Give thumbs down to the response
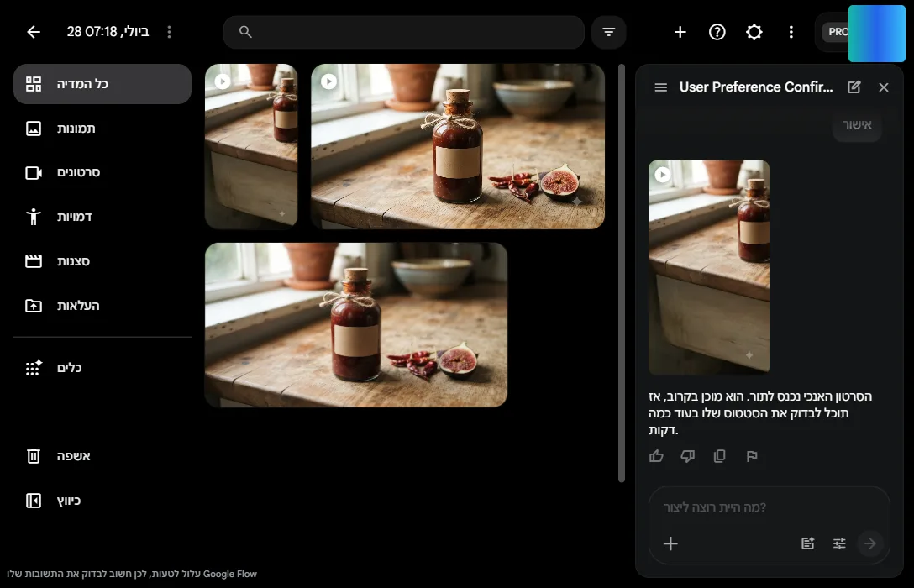This screenshot has width=914, height=588. coord(688,456)
